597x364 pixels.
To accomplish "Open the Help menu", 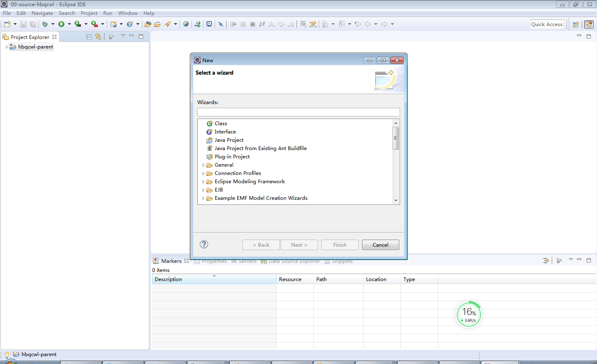I will pyautogui.click(x=149, y=13).
